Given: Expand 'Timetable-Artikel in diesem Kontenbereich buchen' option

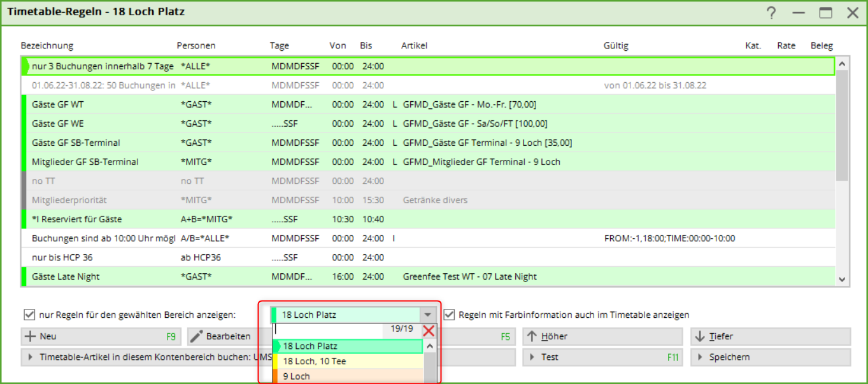Looking at the screenshot, I should click(30, 357).
